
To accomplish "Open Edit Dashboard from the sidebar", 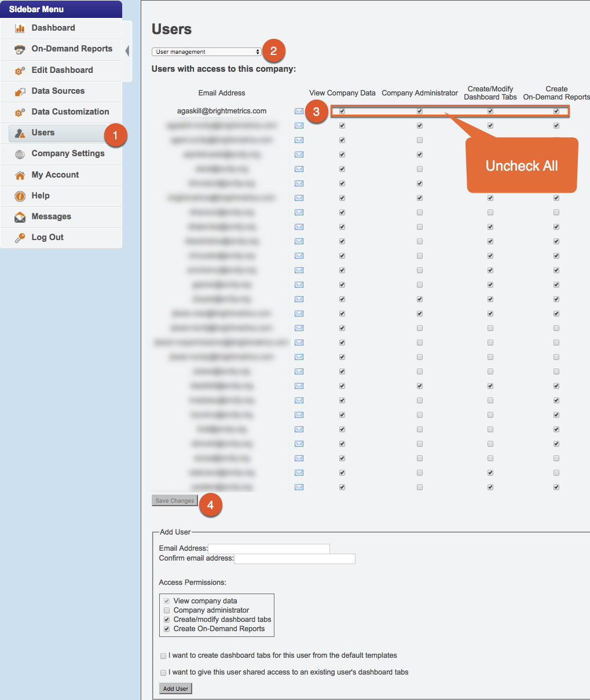I will click(62, 70).
